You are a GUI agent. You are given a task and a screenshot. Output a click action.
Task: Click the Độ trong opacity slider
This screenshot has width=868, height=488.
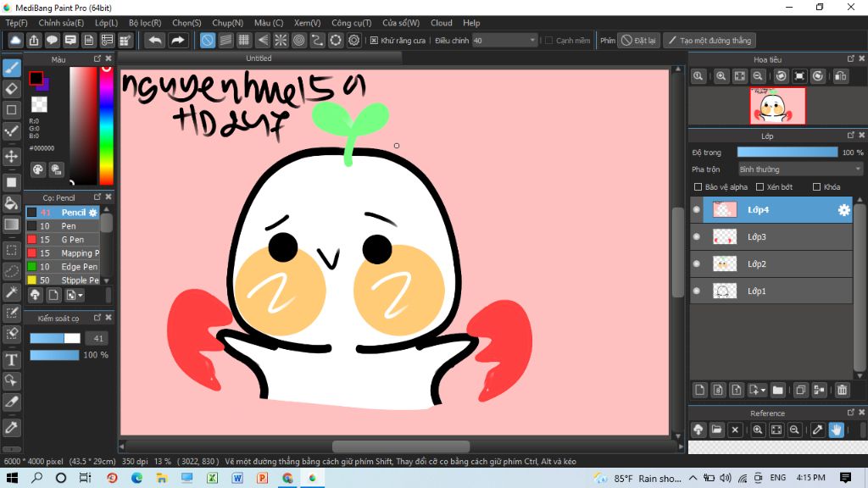[787, 152]
